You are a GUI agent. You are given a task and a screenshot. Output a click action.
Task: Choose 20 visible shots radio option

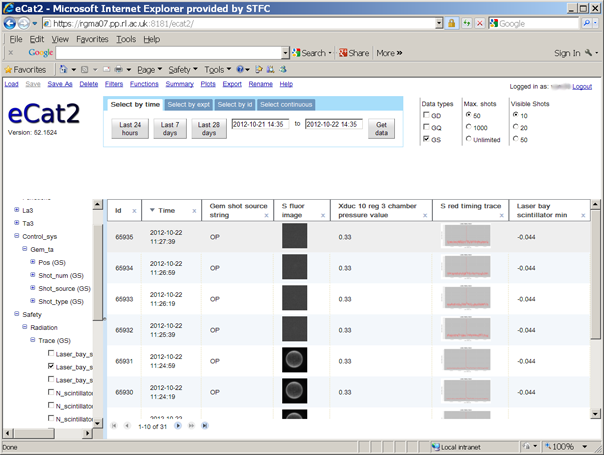(x=515, y=127)
